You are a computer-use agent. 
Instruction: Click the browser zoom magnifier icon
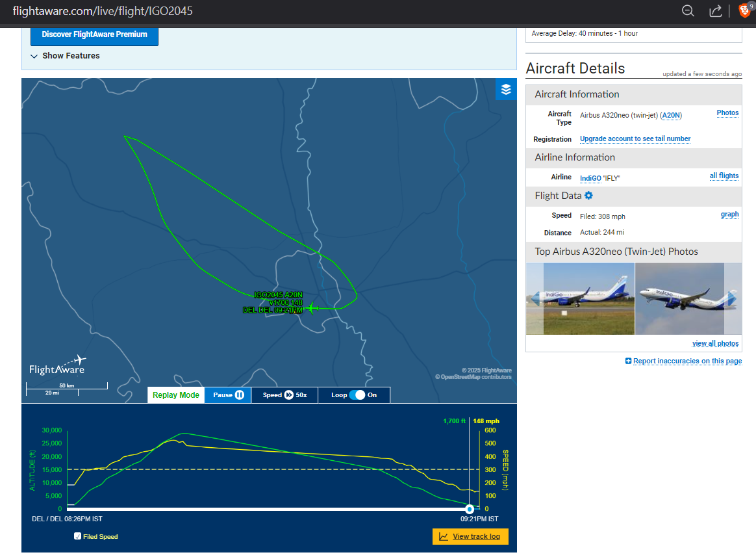point(688,11)
